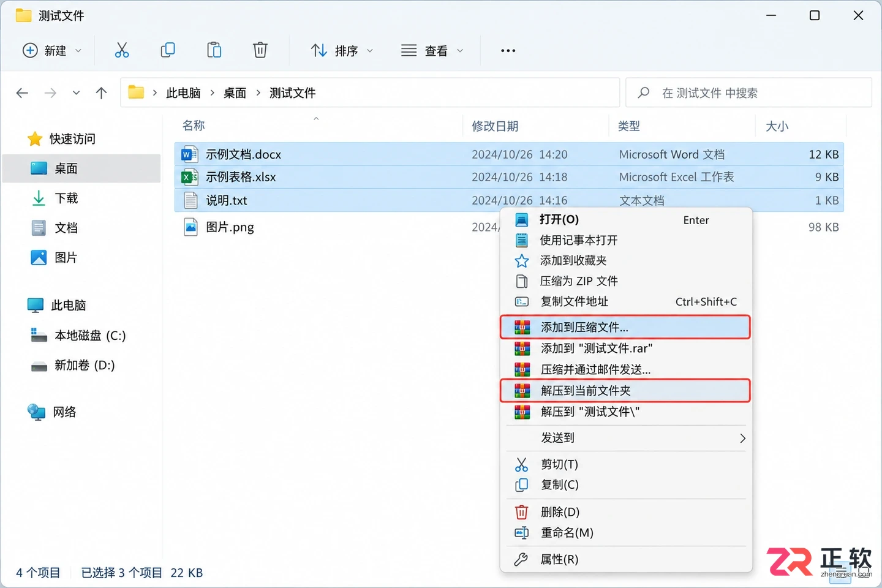
Task: Click the Paste clipboard icon in toolbar
Action: 214,50
